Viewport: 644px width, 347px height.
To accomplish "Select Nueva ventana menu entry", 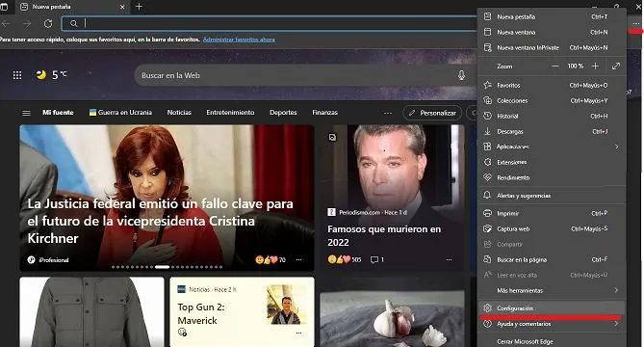I will 552,32.
